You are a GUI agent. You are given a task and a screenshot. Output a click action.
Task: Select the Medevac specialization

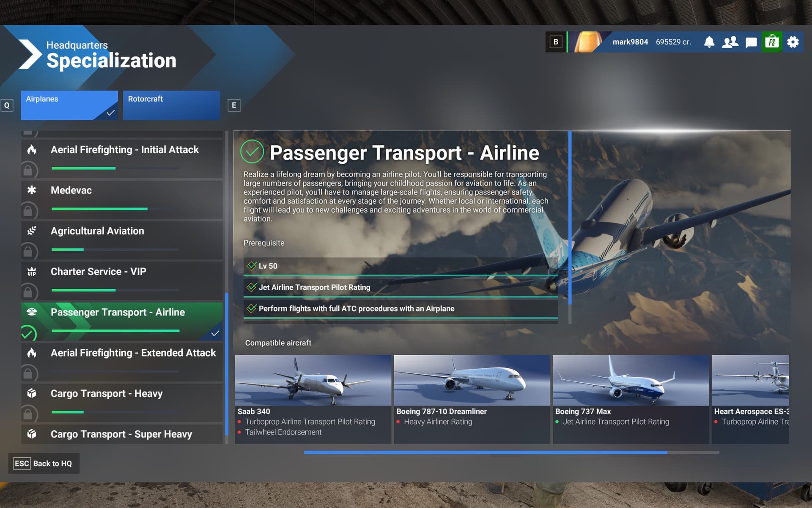tap(122, 199)
